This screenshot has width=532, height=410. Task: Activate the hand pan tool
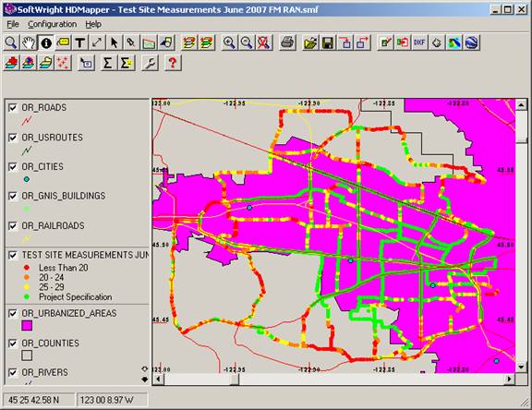coord(29,42)
